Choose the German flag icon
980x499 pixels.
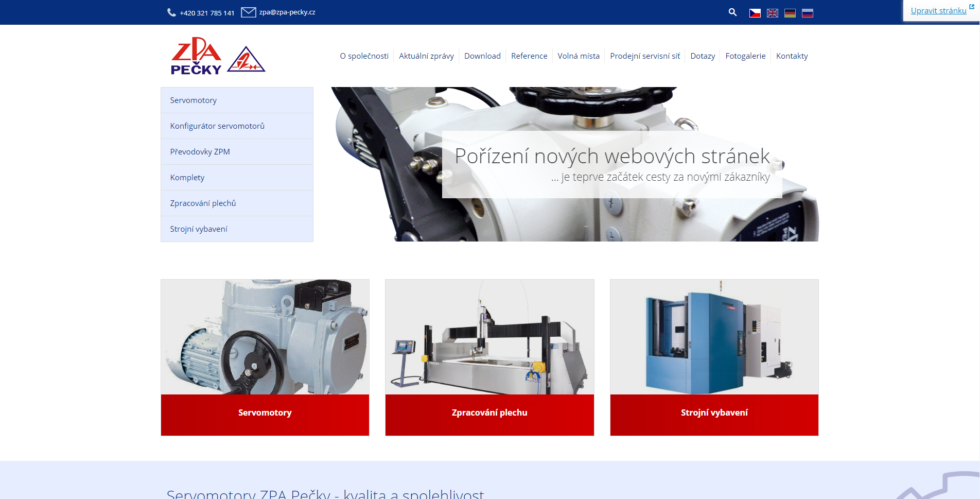[790, 13]
